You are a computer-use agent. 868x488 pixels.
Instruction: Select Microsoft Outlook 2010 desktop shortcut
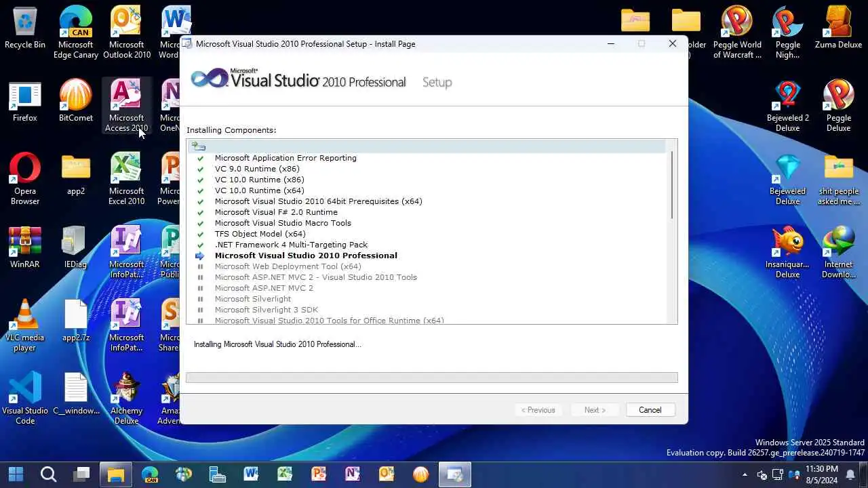(127, 33)
